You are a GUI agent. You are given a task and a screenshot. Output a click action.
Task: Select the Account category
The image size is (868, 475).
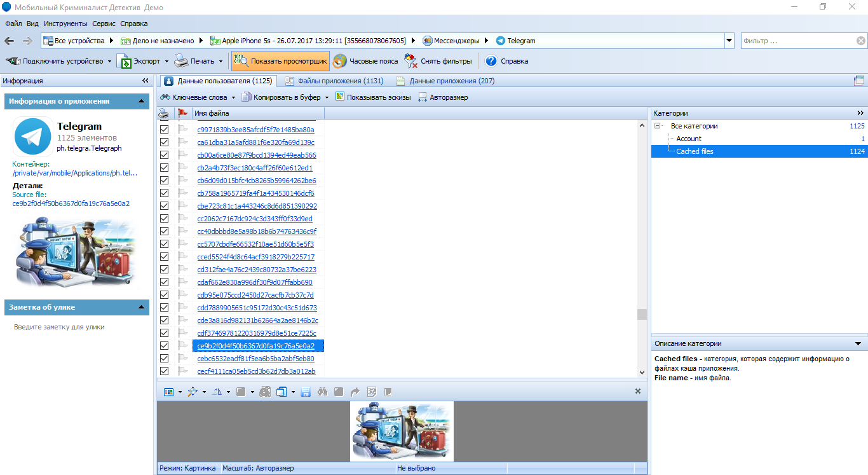[x=689, y=139]
